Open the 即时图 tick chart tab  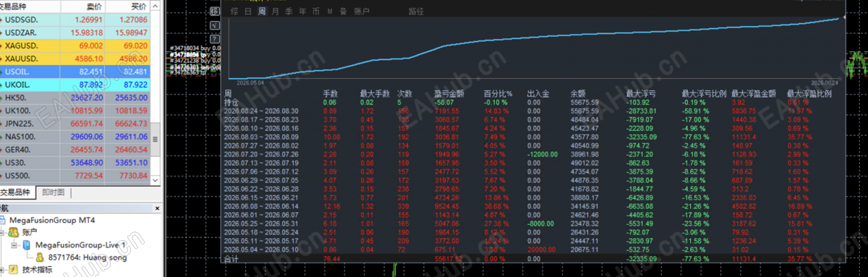coord(53,192)
